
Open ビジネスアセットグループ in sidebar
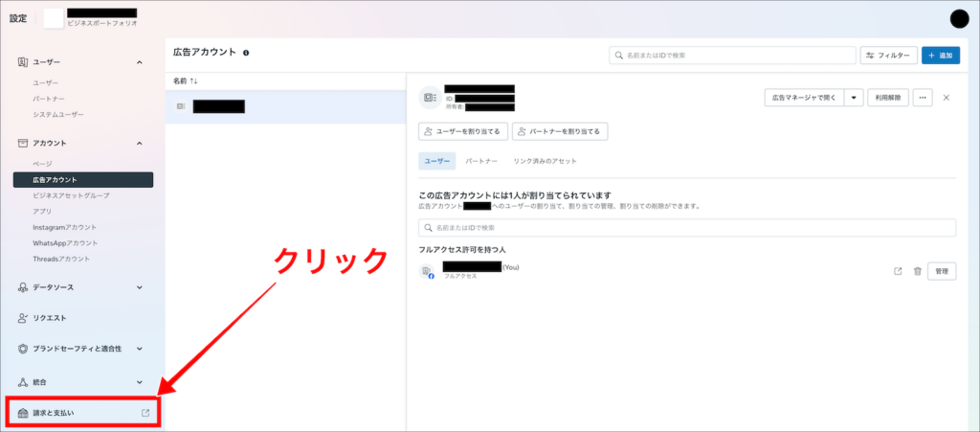pyautogui.click(x=71, y=195)
